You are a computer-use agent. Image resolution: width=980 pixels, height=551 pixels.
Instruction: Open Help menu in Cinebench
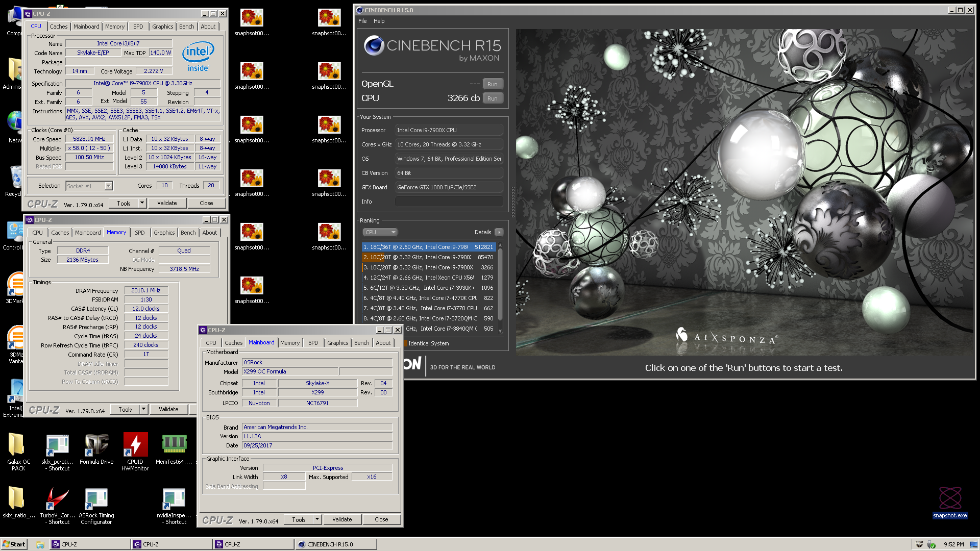point(379,21)
